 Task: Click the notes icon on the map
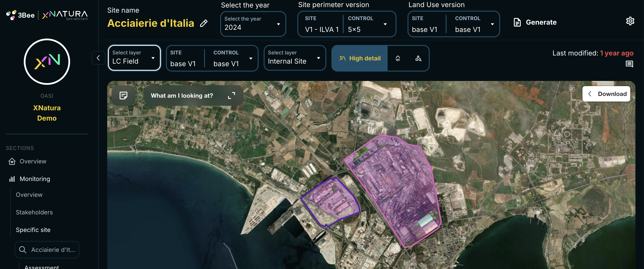point(123,95)
